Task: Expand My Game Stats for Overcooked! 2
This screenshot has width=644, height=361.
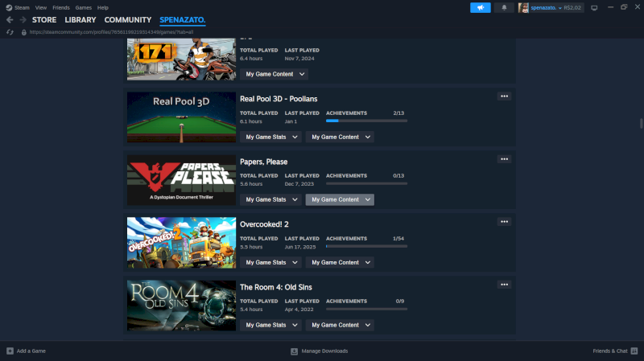Action: click(270, 263)
